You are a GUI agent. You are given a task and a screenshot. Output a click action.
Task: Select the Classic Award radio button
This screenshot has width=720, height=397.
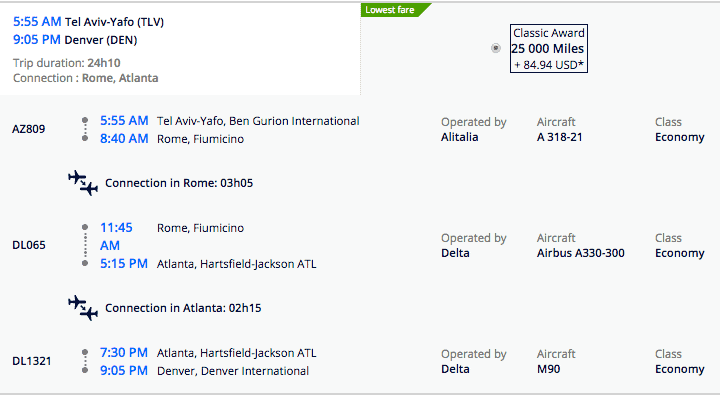[495, 48]
